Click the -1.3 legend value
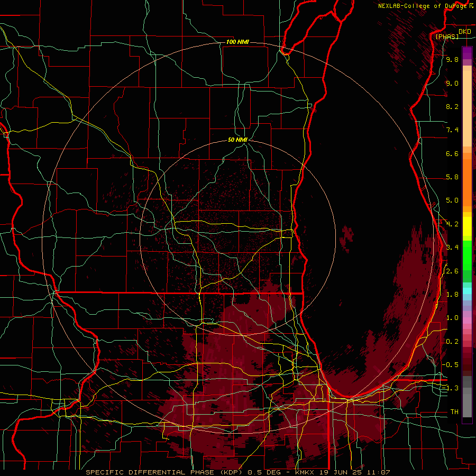This screenshot has width=476, height=476. coord(450,388)
